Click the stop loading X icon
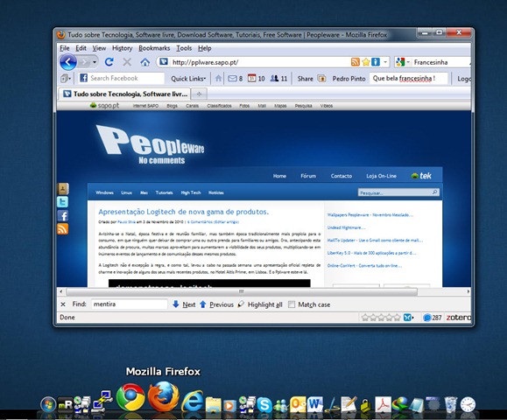The width and height of the screenshot is (507, 420). point(127,62)
